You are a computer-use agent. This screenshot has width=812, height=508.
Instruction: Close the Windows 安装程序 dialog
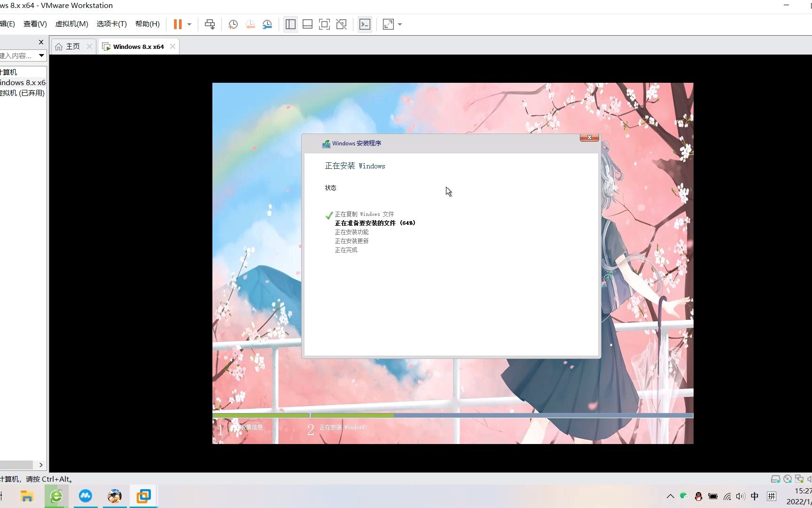pos(589,137)
